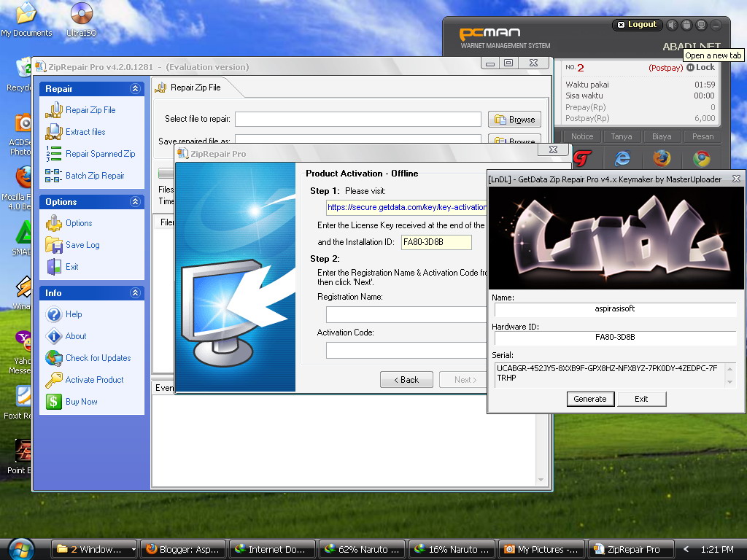Open the Tanya tab in PCMAN

(622, 136)
